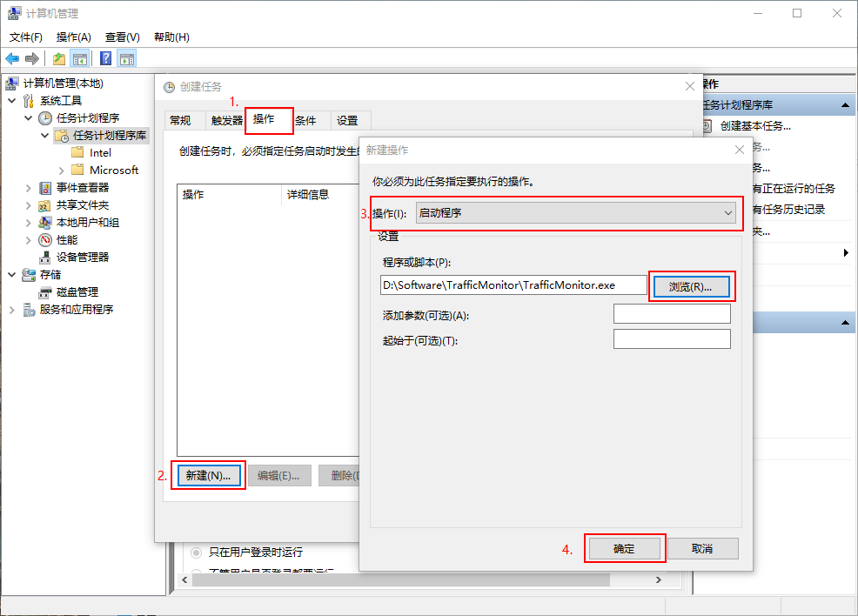Click the 本地用户和组 icon in tree
This screenshot has width=858, height=616.
[x=45, y=223]
